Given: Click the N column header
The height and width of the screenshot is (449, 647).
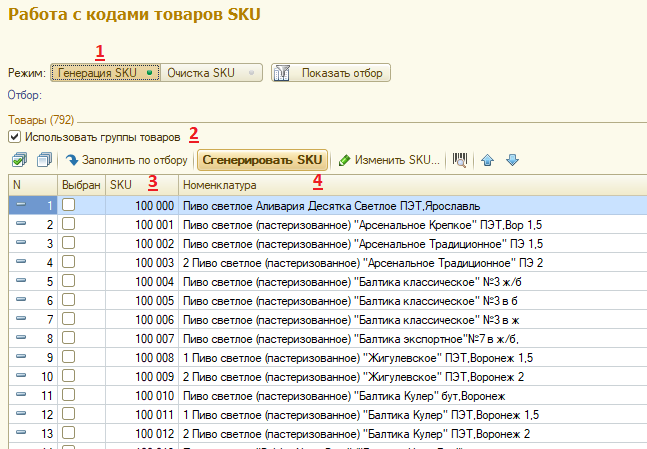Looking at the screenshot, I should [33, 185].
